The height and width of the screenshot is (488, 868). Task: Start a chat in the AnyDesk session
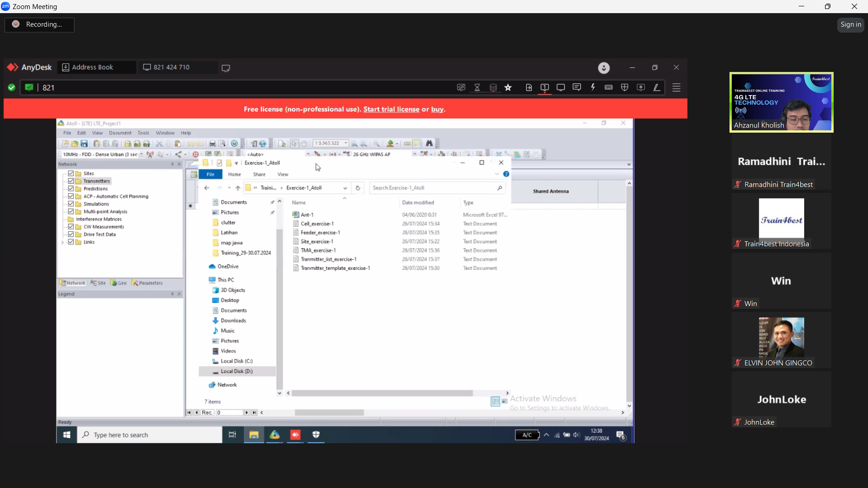click(x=577, y=87)
